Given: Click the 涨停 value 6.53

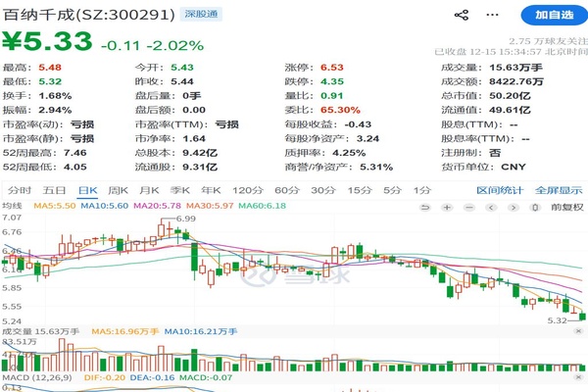Looking at the screenshot, I should coord(332,68).
